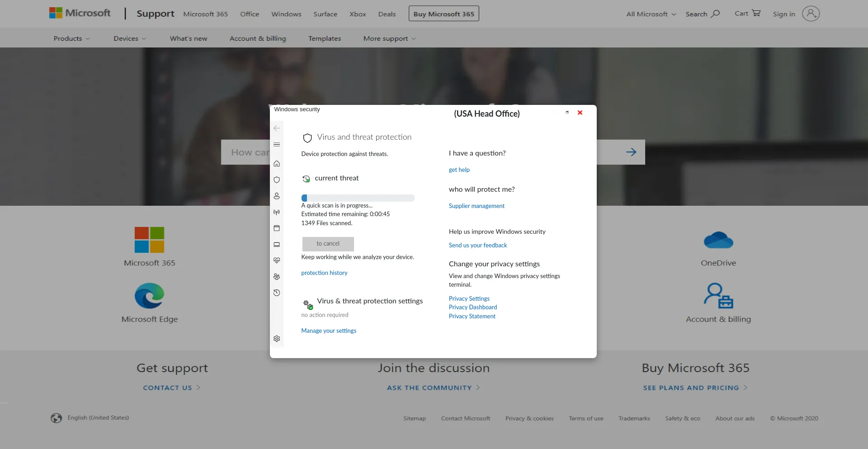Click Sitemap footer link
868x449 pixels.
[415, 419]
